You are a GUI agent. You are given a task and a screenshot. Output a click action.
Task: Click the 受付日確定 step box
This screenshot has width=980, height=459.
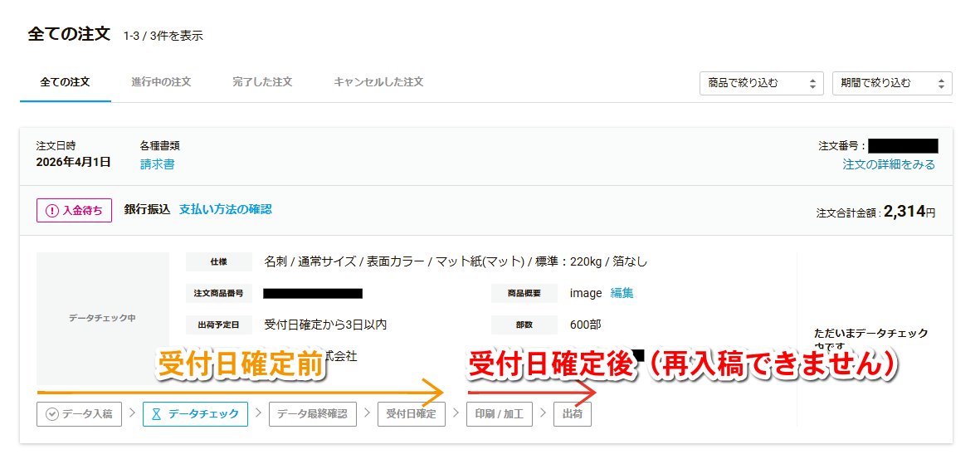[411, 414]
